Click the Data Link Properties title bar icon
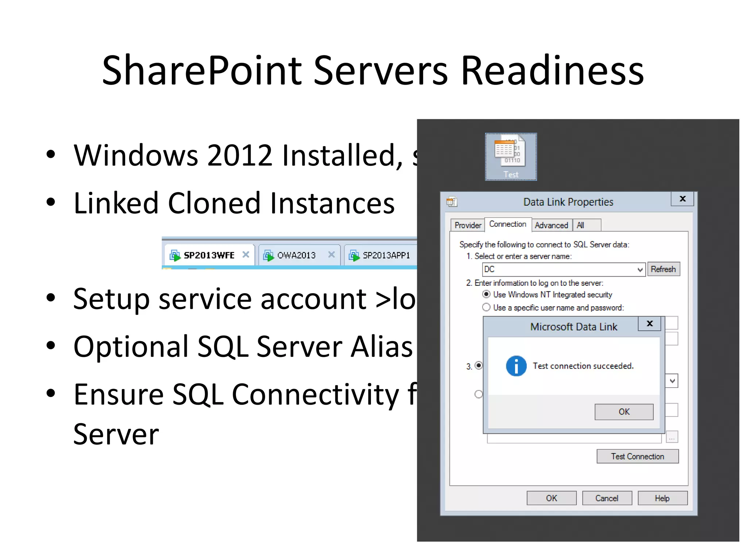747x560 pixels. pos(452,202)
